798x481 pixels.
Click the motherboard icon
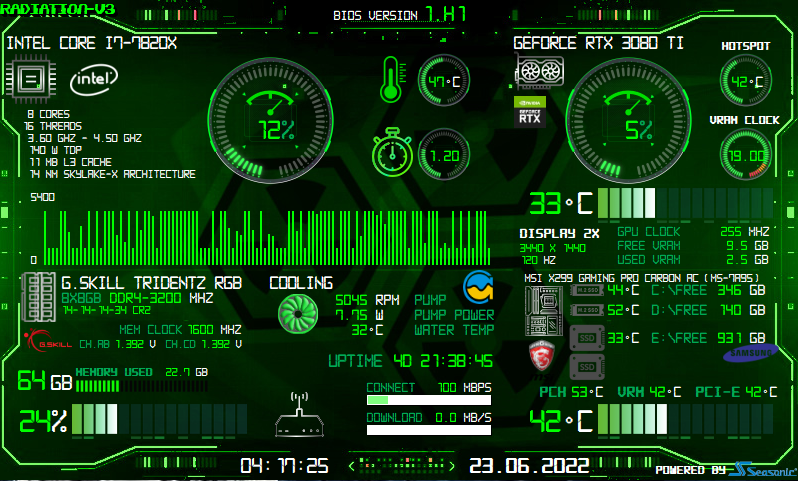point(543,310)
